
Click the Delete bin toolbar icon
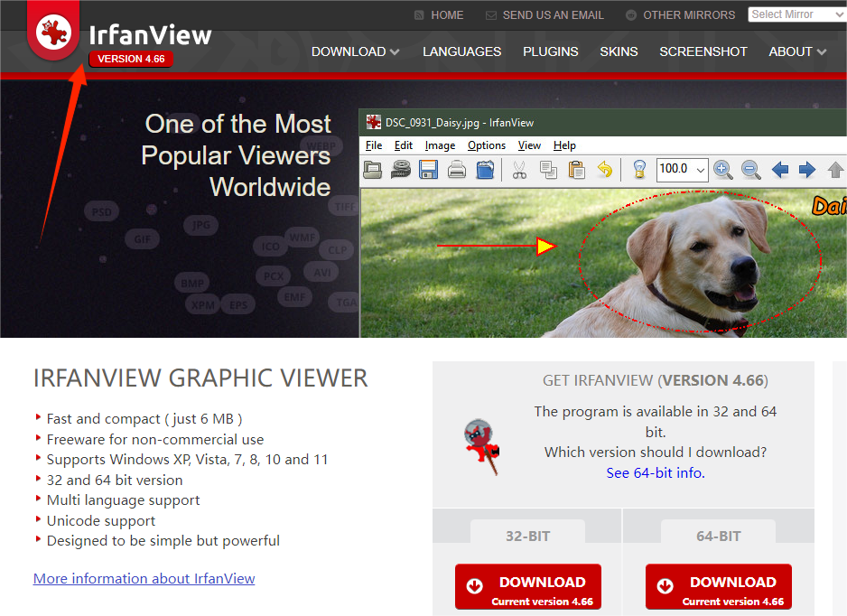point(485,169)
